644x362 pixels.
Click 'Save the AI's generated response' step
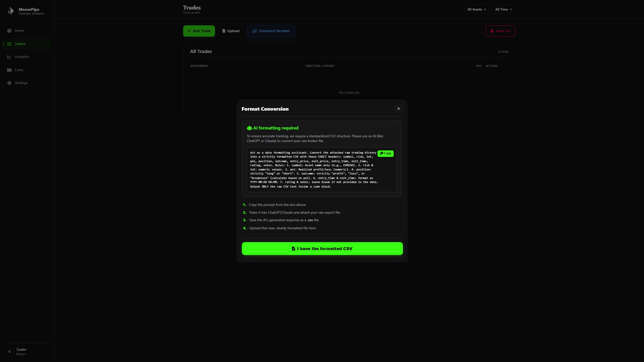point(284,220)
